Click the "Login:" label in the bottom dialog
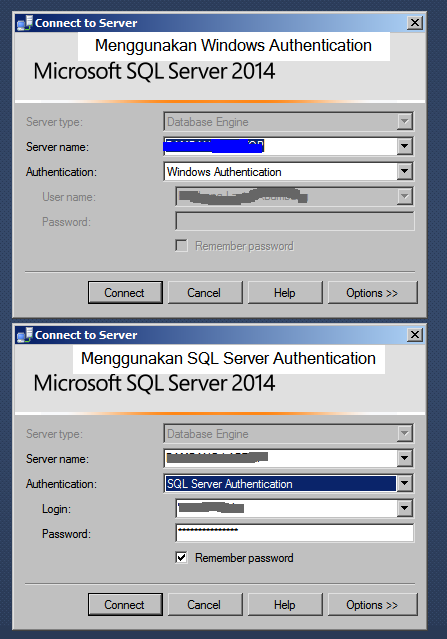 click(x=56, y=509)
